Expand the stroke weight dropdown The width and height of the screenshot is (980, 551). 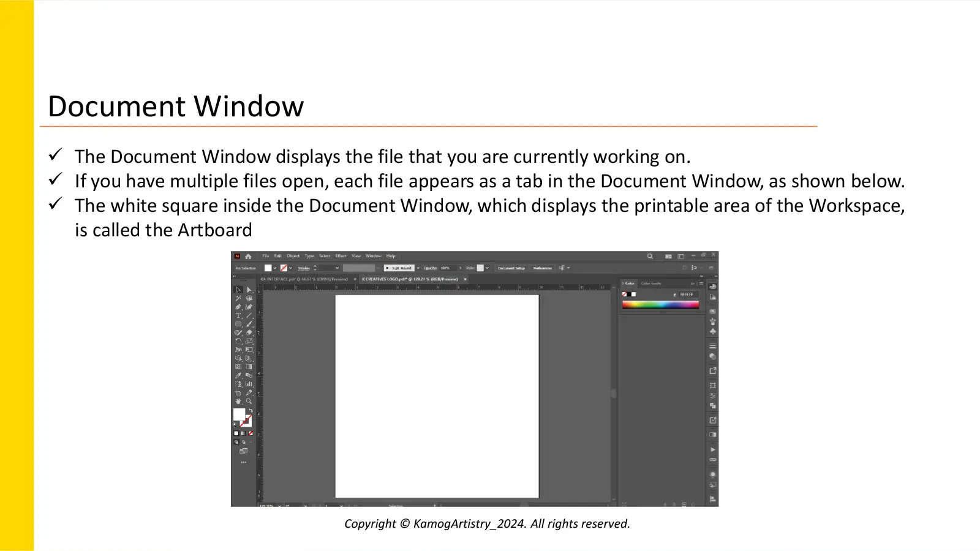337,268
